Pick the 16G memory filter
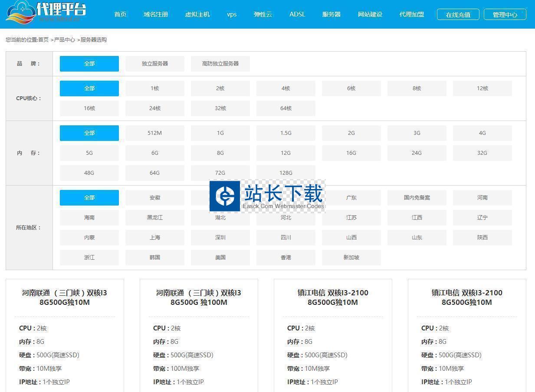 [351, 153]
